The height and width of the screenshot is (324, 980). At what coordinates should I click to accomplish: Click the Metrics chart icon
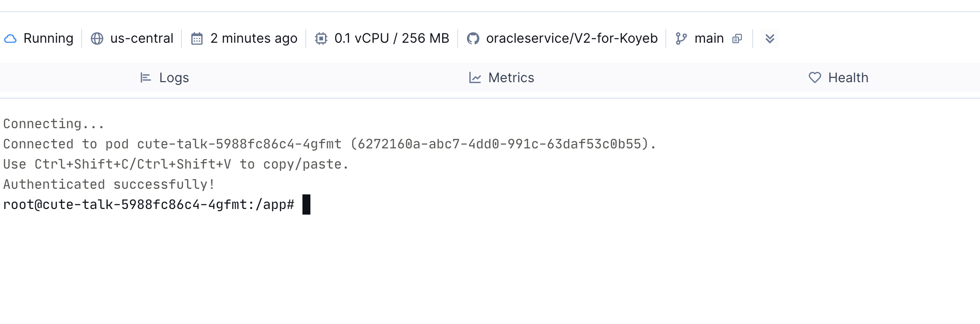[x=475, y=77]
